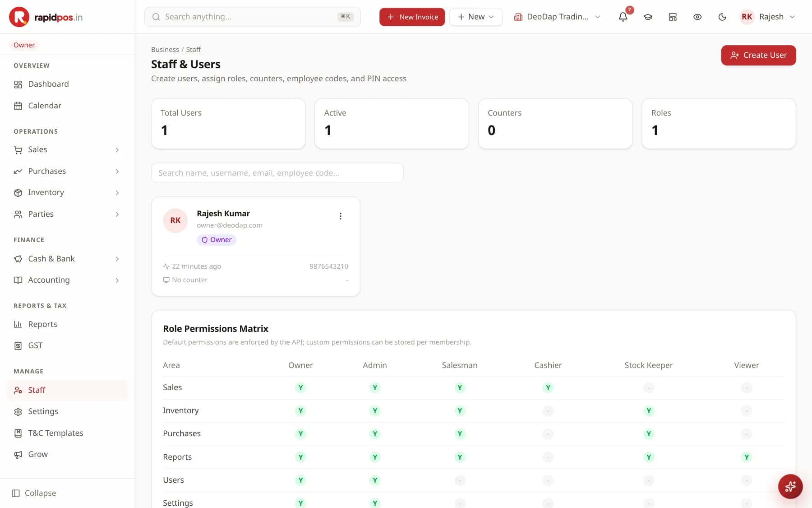This screenshot has height=508, width=812.
Task: Collapse the sidebar
Action: tap(34, 493)
